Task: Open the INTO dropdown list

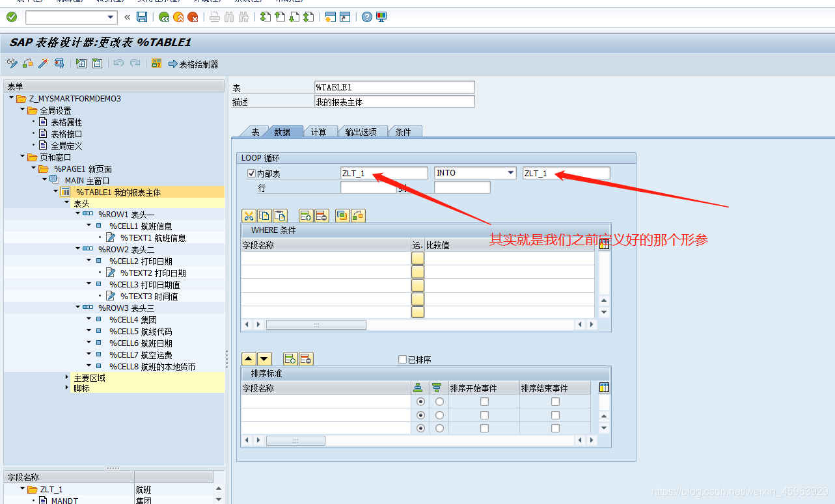Action: 511,173
